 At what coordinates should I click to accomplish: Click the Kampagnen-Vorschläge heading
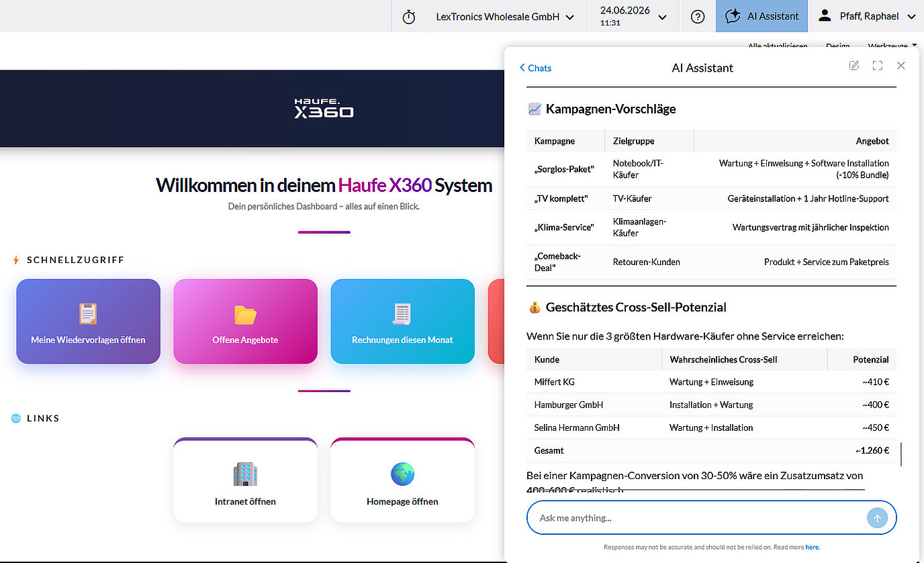(x=611, y=109)
